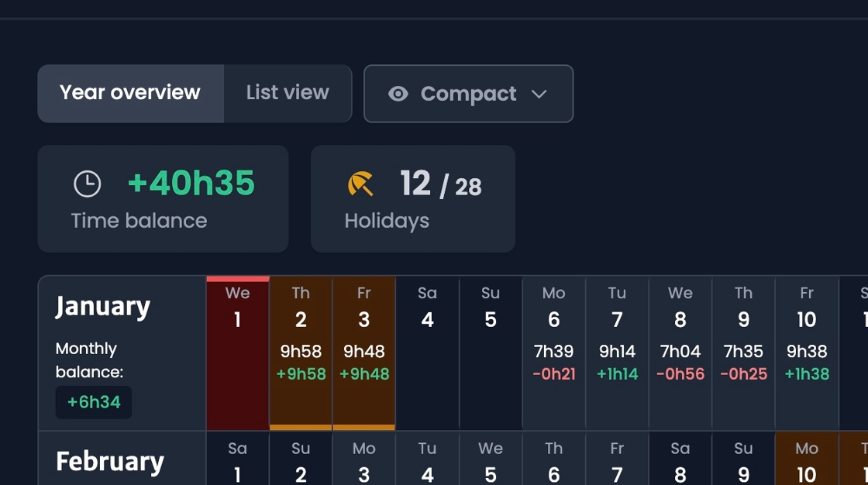The image size is (868, 485).
Task: Open Tuesday January 7 showing +1h14
Action: coord(617,353)
